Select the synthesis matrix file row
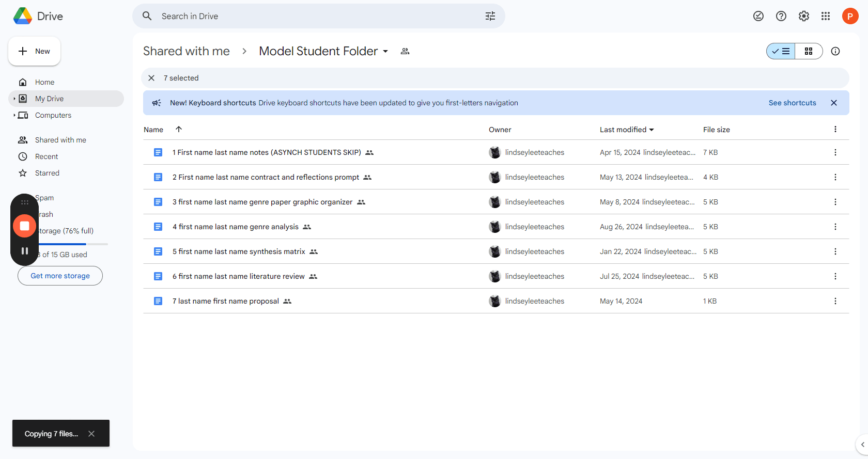 (496, 251)
